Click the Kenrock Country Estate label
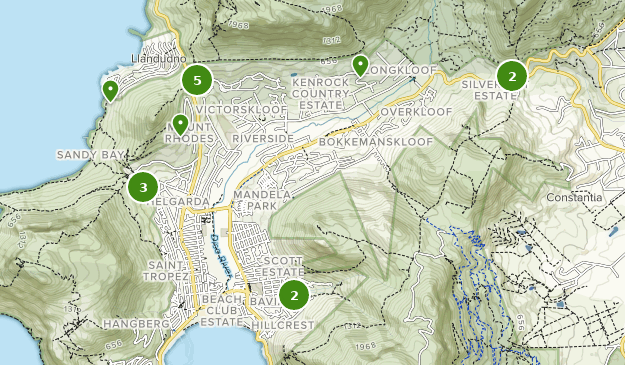This screenshot has width=625, height=365. click(320, 94)
